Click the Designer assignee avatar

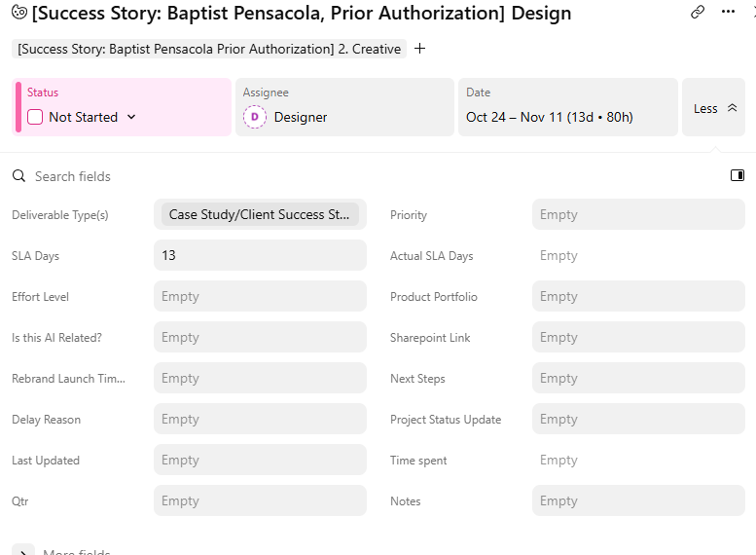pyautogui.click(x=254, y=117)
